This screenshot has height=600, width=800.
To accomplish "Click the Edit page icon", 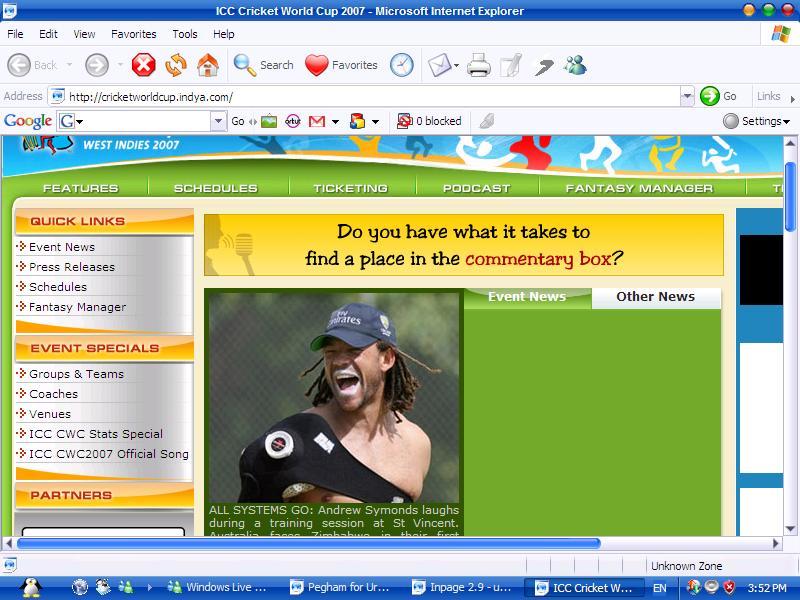I will tap(511, 65).
